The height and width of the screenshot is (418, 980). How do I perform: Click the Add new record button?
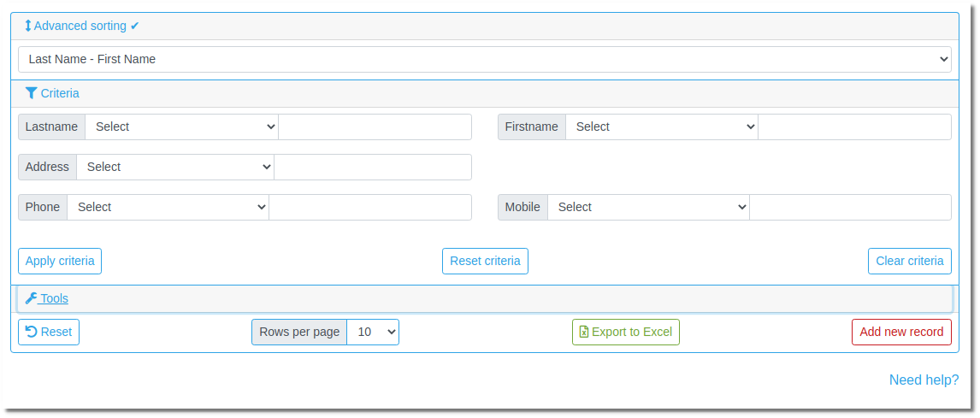coord(902,332)
